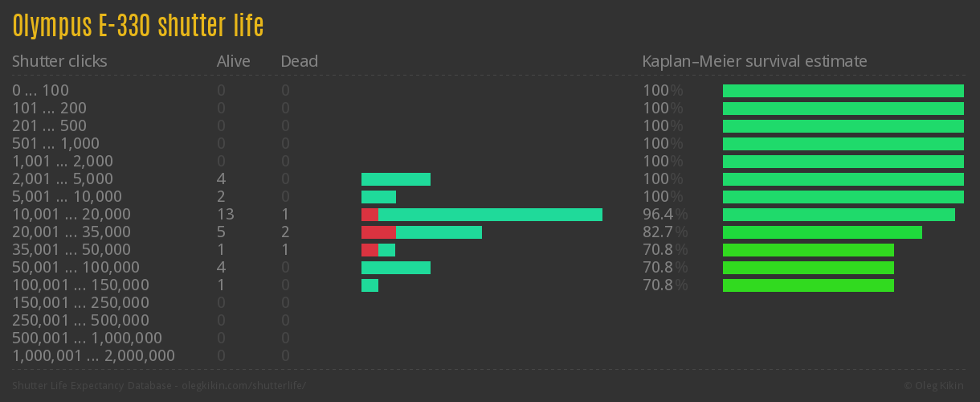980x402 pixels.
Task: Click the "Kaplan–Meier survival estimate" heading
Action: pyautogui.click(x=754, y=61)
